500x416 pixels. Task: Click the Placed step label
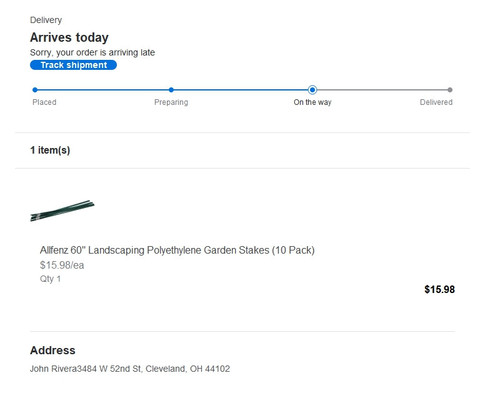(44, 102)
